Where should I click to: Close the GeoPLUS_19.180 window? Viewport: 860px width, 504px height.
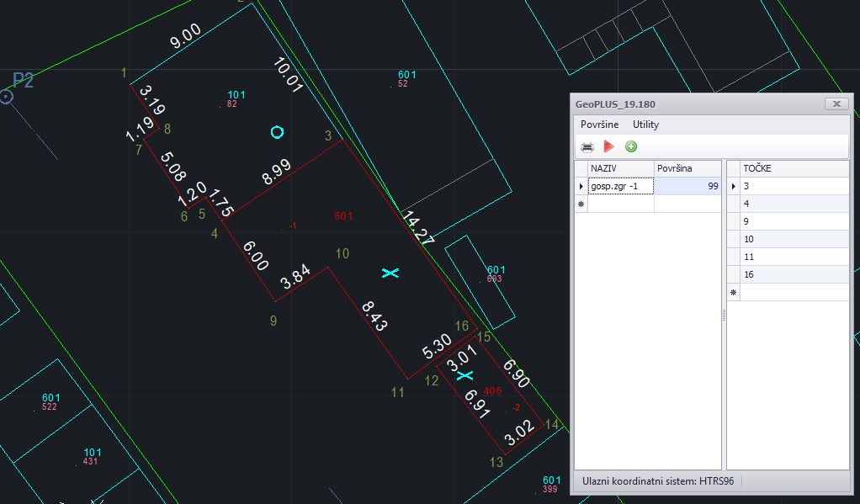pos(836,103)
